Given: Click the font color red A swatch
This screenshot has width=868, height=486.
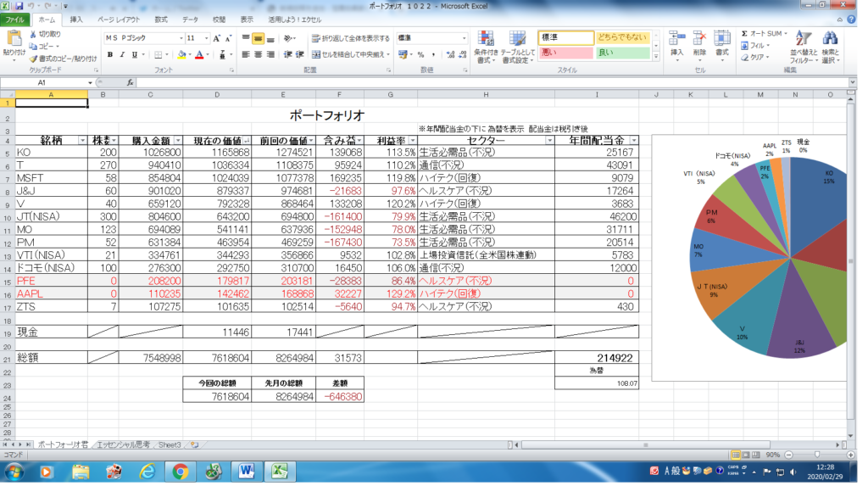Looking at the screenshot, I should tap(200, 54).
